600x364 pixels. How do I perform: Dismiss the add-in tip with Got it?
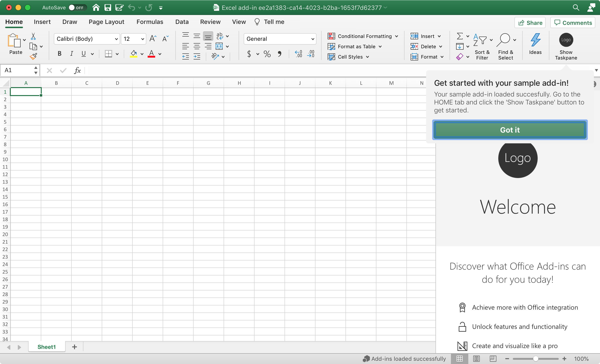pyautogui.click(x=510, y=130)
